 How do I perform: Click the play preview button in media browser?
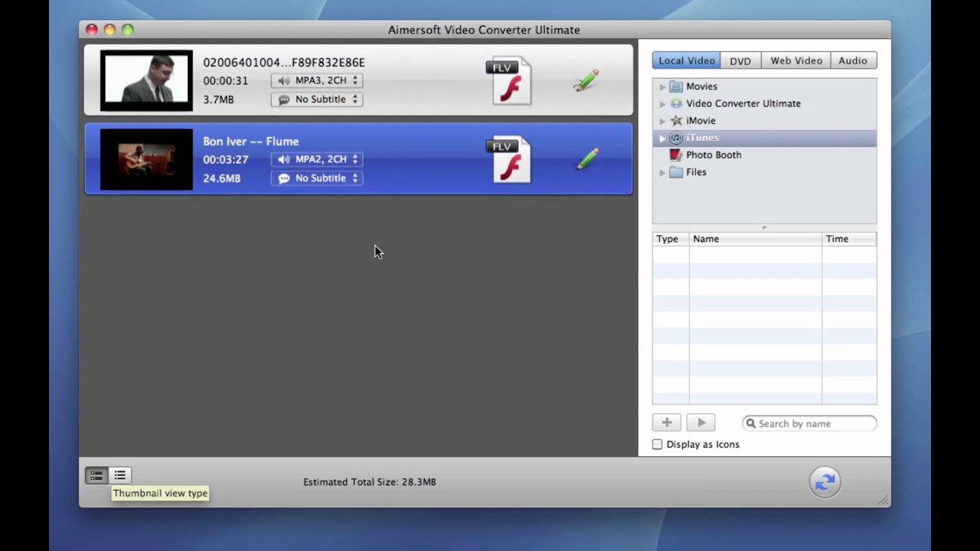(701, 422)
